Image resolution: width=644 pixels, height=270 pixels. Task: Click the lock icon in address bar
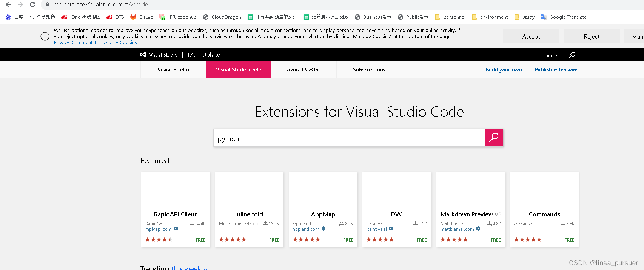(x=48, y=5)
